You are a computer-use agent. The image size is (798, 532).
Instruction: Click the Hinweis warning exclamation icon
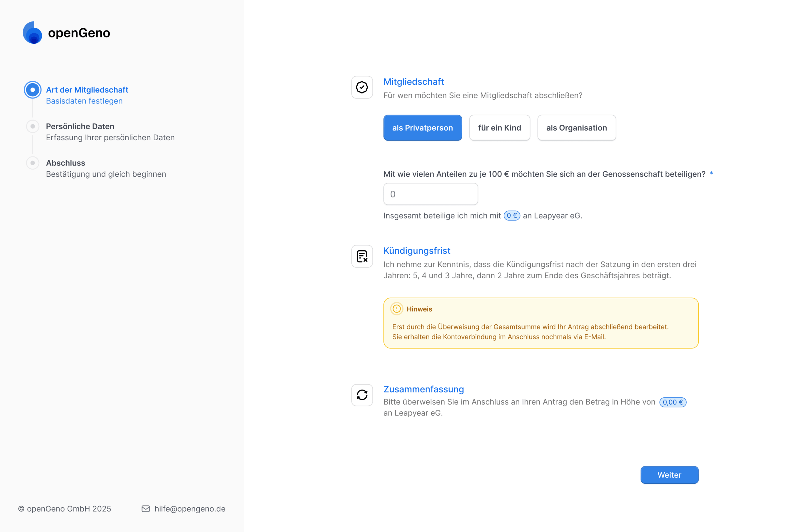click(x=397, y=309)
